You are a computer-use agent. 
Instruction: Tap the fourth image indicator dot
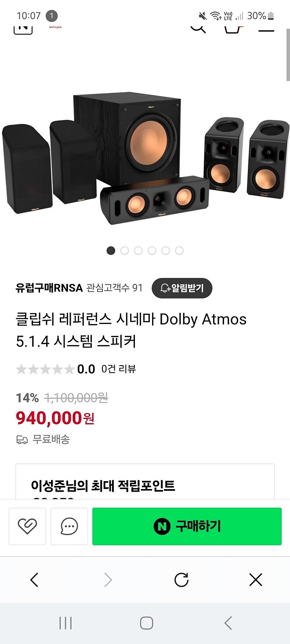tap(152, 250)
